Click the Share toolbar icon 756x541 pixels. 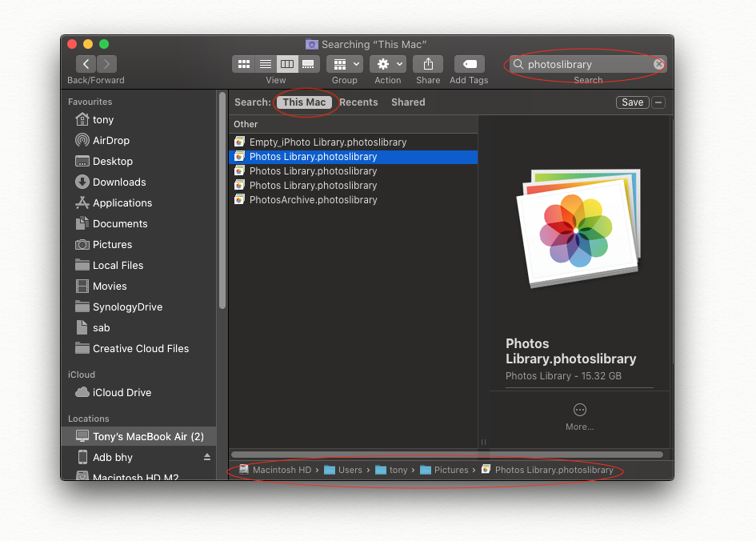point(428,64)
